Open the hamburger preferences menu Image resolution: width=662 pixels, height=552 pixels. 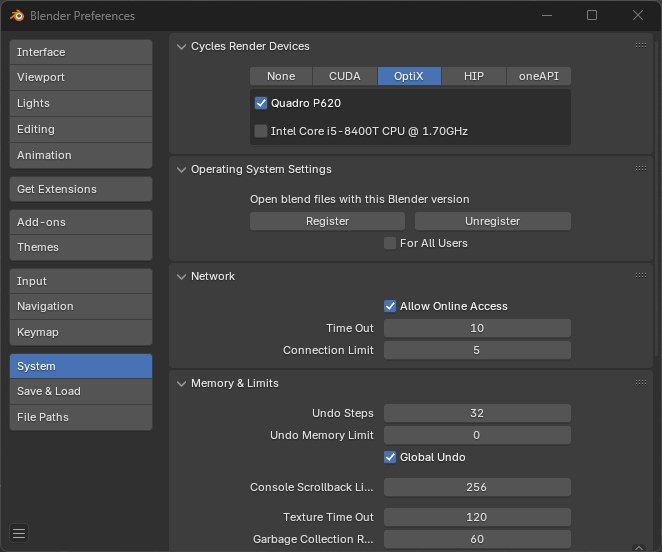click(19, 533)
